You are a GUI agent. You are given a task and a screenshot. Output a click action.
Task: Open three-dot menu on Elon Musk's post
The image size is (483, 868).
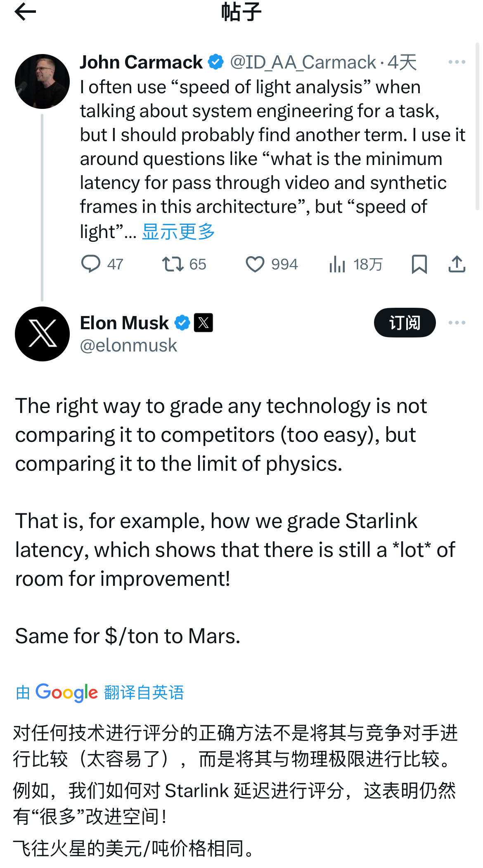(x=457, y=323)
